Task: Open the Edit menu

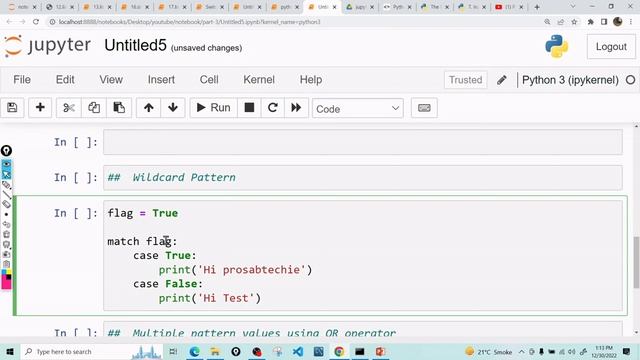Action: point(65,80)
